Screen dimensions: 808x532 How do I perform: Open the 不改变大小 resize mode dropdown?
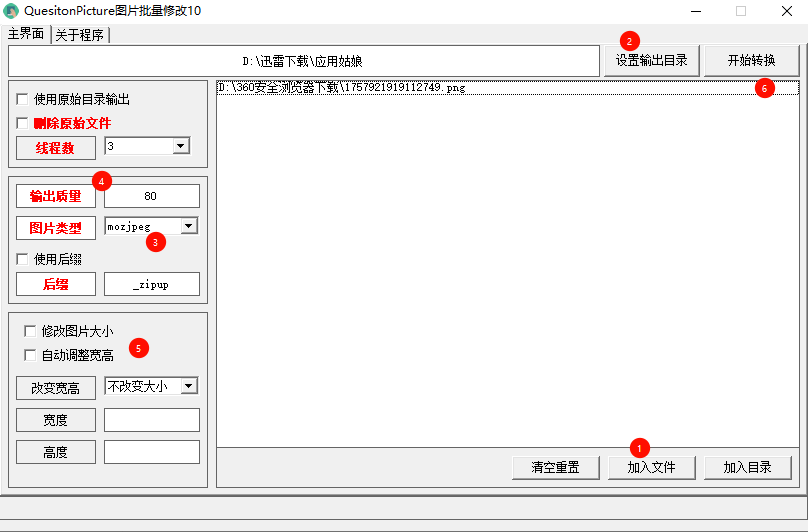pos(189,386)
